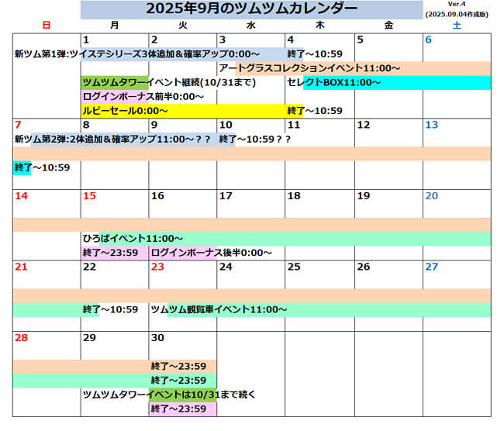Open the アートグラスコレクションイベント11:00～ entry

(309, 68)
